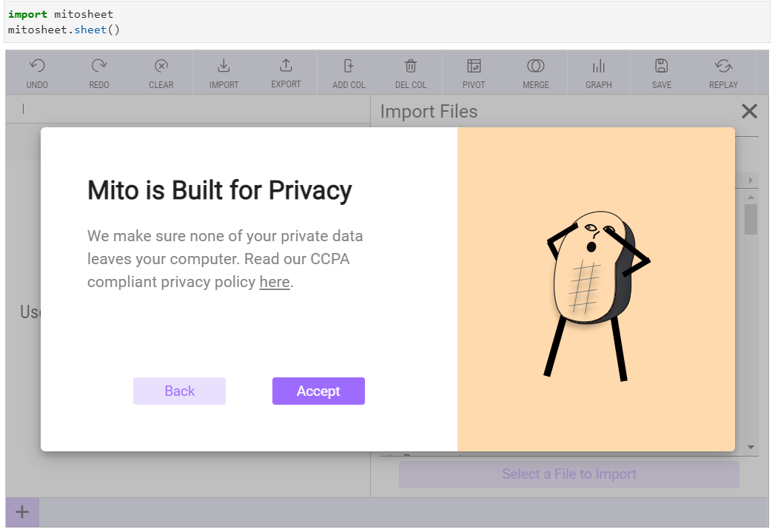The height and width of the screenshot is (532, 775).
Task: Click the Merge icon
Action: coord(536,67)
